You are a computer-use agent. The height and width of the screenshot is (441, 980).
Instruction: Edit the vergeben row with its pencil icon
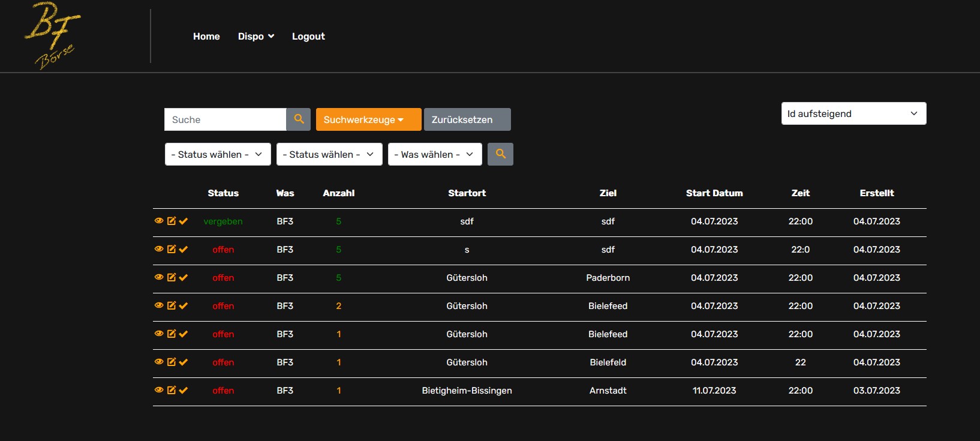(172, 221)
